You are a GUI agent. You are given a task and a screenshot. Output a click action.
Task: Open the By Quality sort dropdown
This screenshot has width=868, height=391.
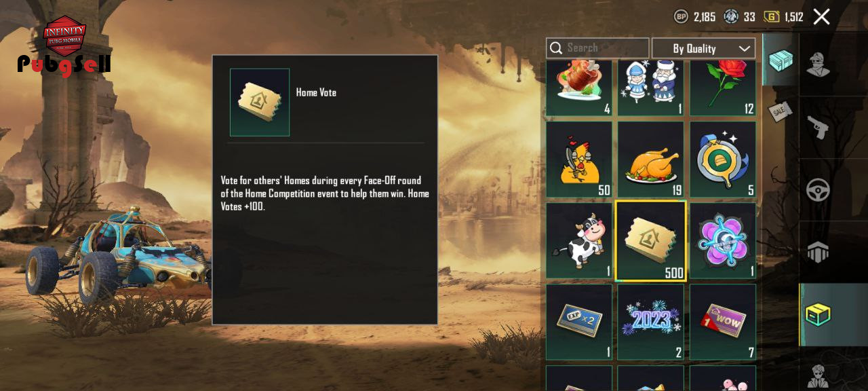(703, 48)
